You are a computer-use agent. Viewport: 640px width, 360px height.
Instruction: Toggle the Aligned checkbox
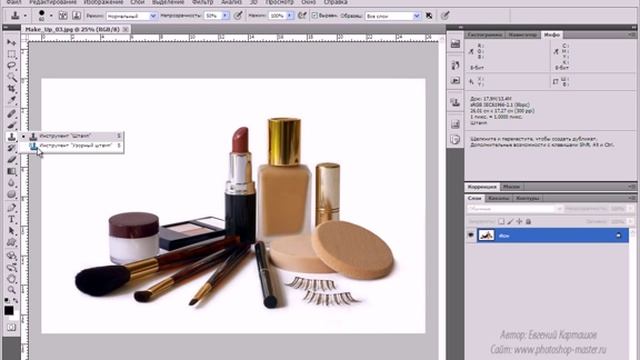[x=314, y=16]
